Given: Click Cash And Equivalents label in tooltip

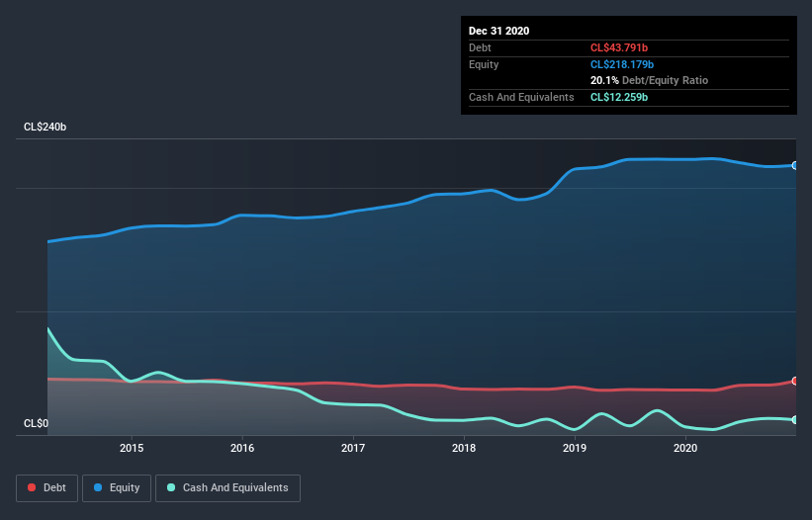Looking at the screenshot, I should coord(521,97).
